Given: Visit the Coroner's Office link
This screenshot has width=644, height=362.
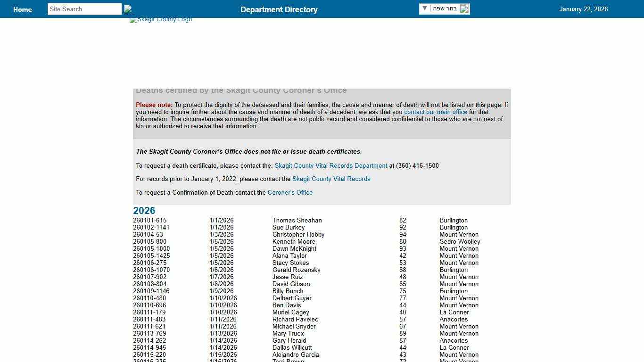Looking at the screenshot, I should coord(290,192).
